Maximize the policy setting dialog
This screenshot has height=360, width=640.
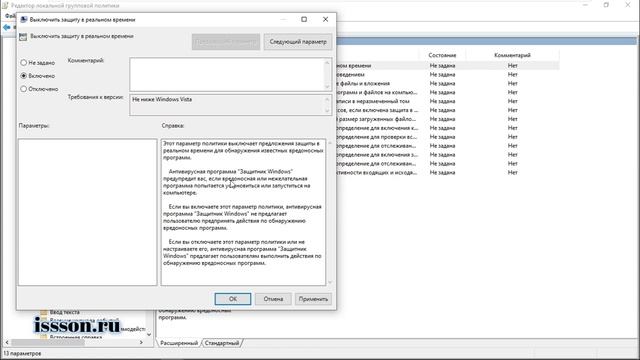304,19
